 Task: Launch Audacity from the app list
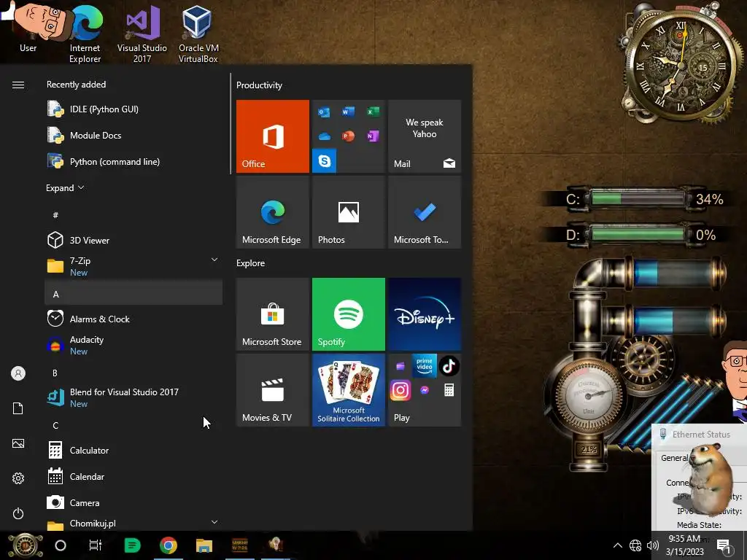point(133,345)
